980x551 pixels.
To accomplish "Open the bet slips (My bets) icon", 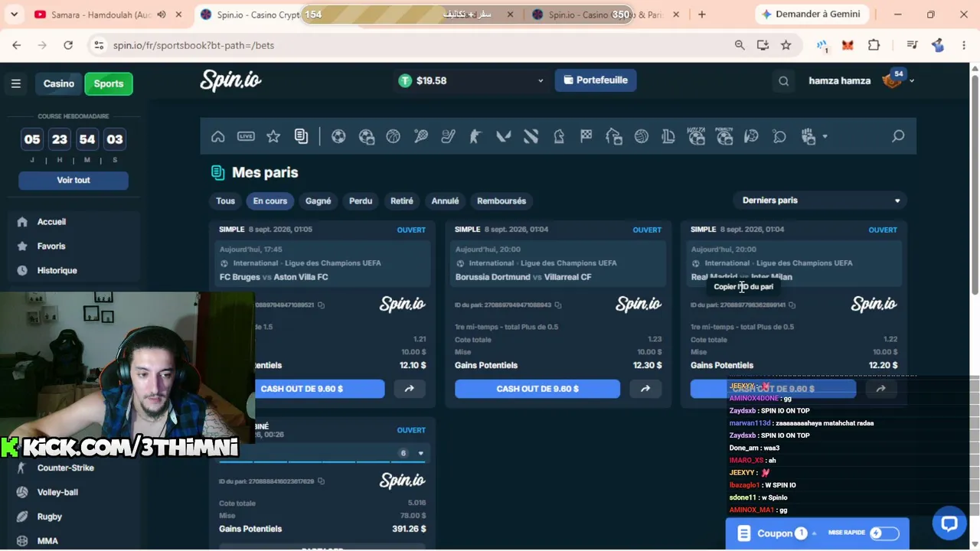I will click(x=301, y=136).
